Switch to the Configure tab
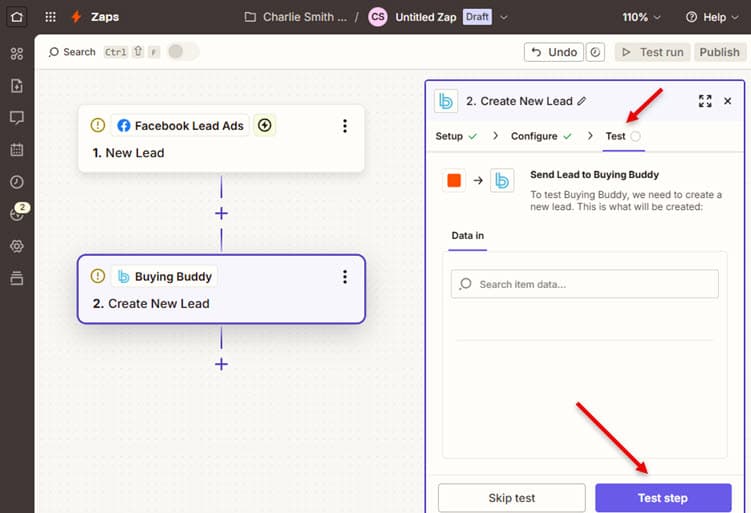Screen dimensions: 751x513 coord(541,136)
